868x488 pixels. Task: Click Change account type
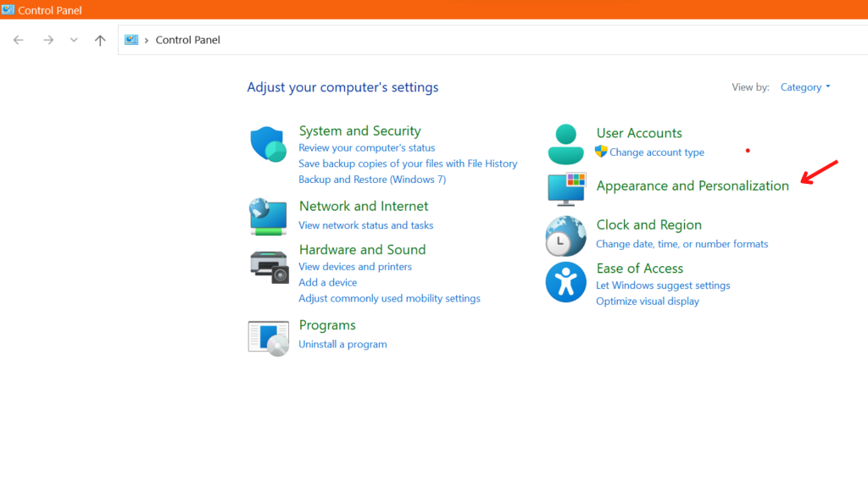(657, 152)
